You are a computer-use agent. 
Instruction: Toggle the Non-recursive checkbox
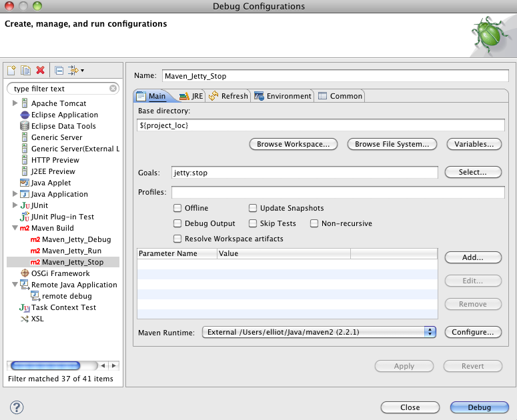(314, 223)
